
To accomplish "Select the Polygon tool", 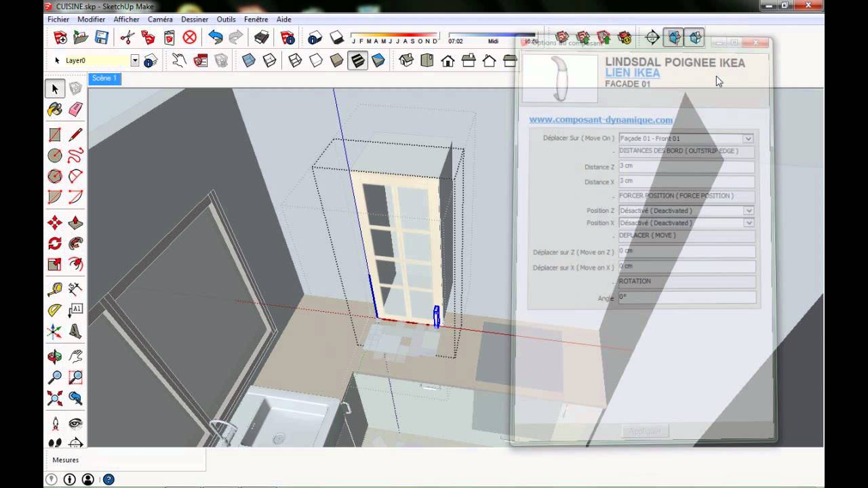I will [55, 176].
